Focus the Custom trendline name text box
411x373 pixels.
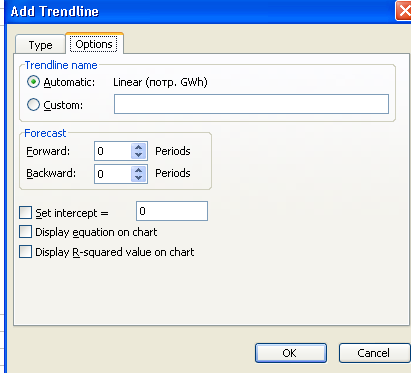pyautogui.click(x=251, y=104)
